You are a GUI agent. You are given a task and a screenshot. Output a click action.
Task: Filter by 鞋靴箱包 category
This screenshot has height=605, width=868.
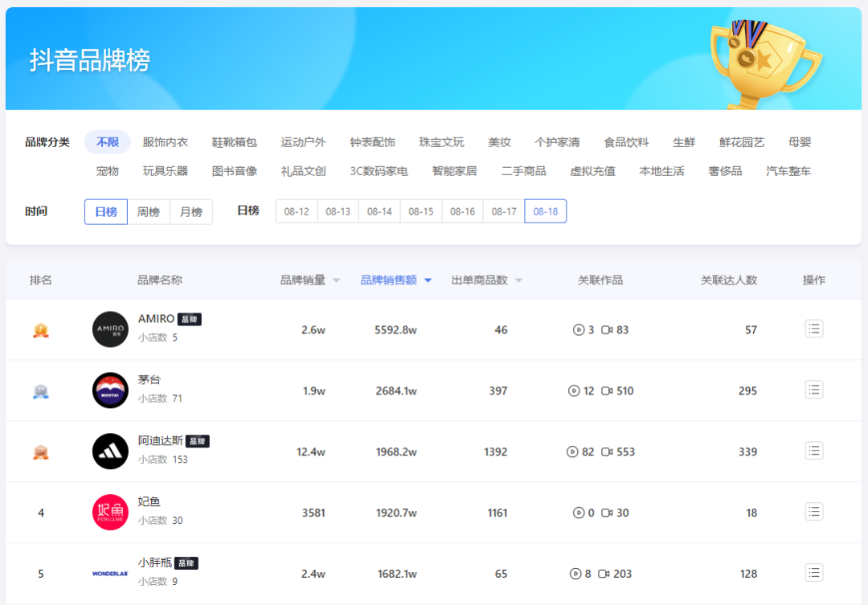[x=234, y=142]
